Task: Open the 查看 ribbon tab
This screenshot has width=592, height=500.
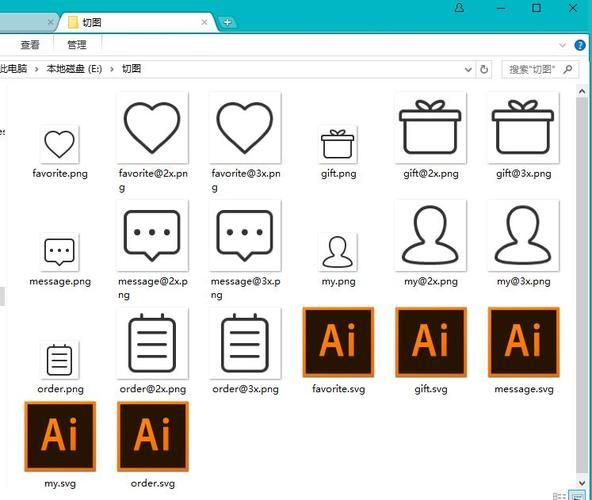Action: tap(30, 45)
